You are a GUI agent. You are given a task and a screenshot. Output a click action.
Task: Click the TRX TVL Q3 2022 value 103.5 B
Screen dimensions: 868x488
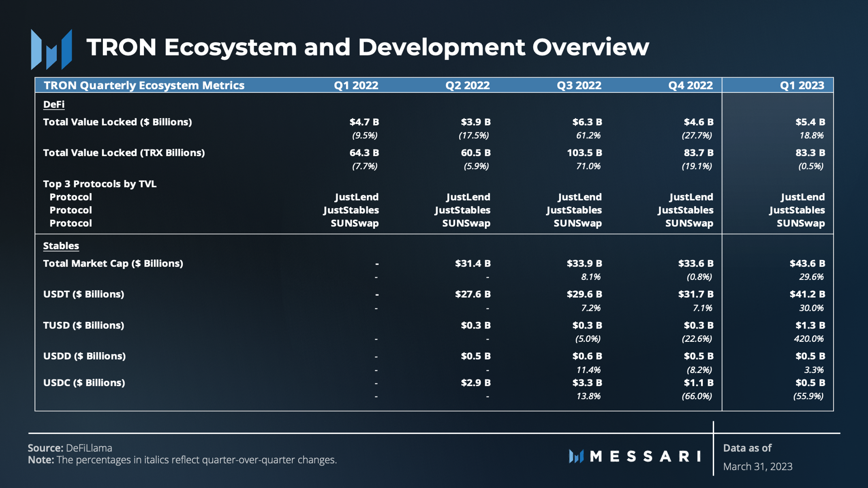tap(584, 153)
